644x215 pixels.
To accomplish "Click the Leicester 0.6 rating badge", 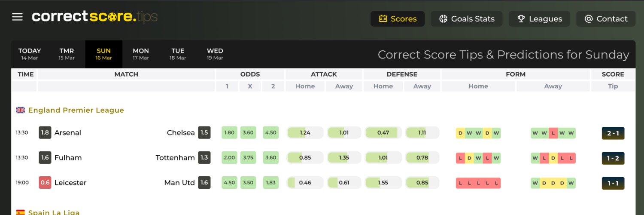I will (x=45, y=182).
